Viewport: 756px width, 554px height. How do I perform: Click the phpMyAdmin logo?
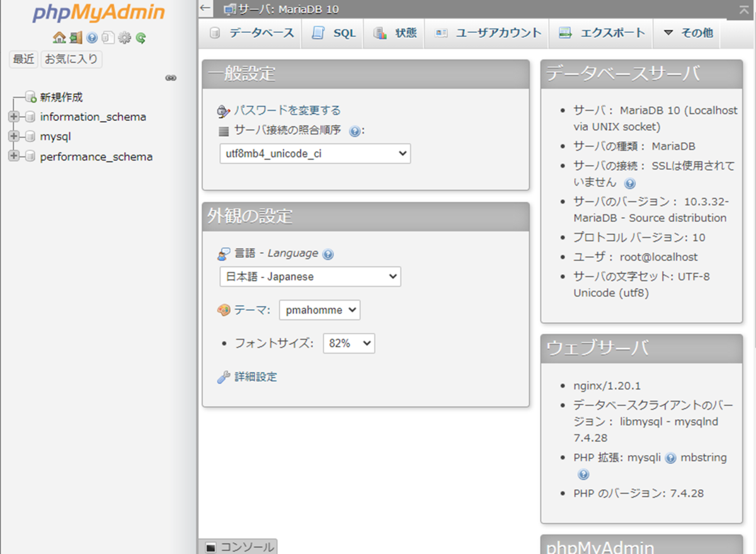point(98,13)
